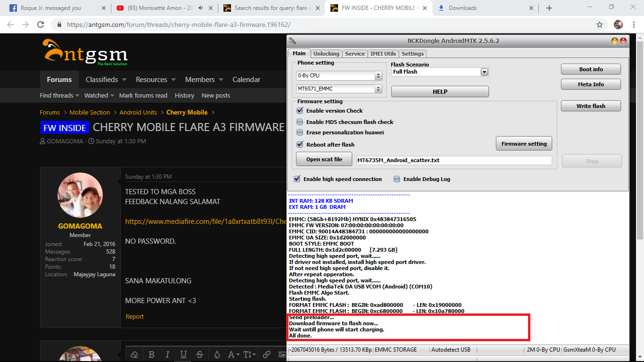Close the Downloads tab
This screenshot has height=362, width=644.
coord(532,8)
